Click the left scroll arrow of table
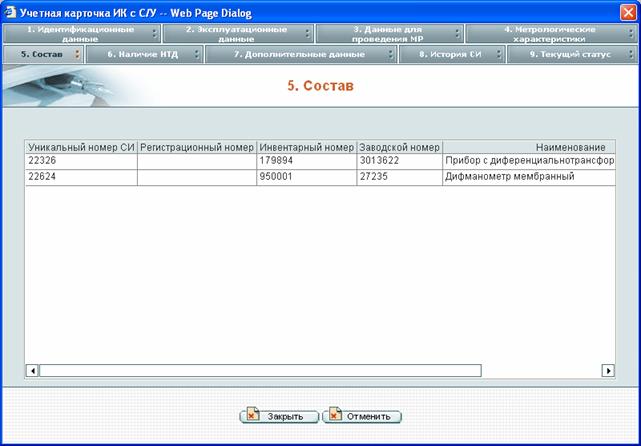 coord(32,371)
